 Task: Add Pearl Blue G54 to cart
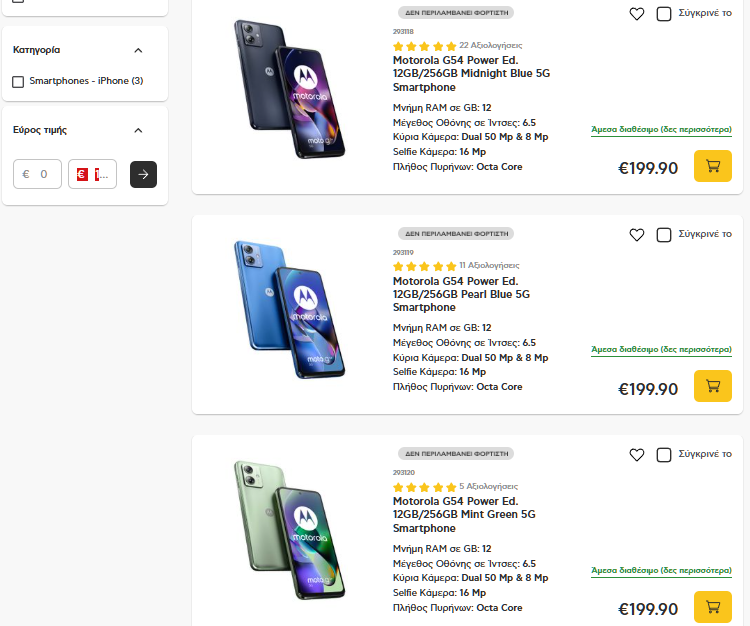click(713, 386)
